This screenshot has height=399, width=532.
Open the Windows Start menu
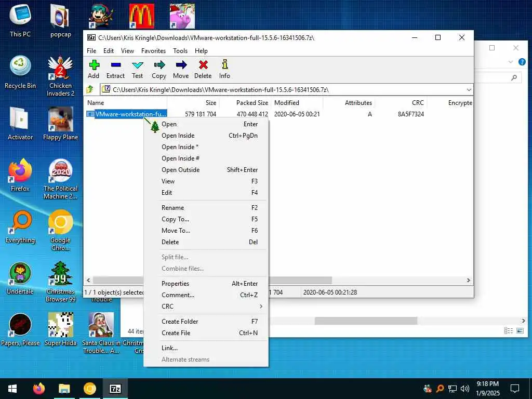12,389
